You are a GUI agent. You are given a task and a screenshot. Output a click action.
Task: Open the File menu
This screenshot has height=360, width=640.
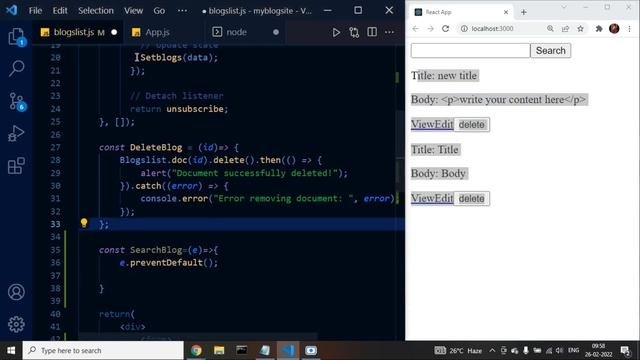pos(35,11)
